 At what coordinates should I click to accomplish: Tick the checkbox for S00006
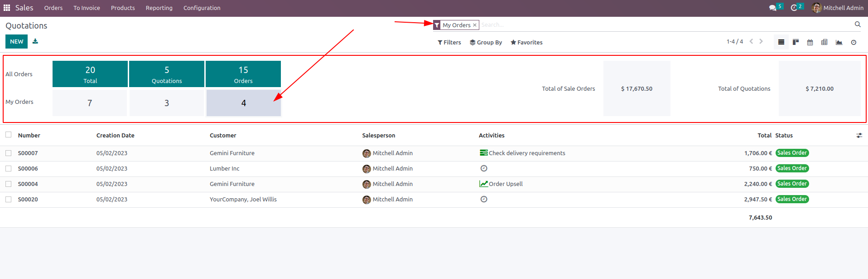coord(8,169)
